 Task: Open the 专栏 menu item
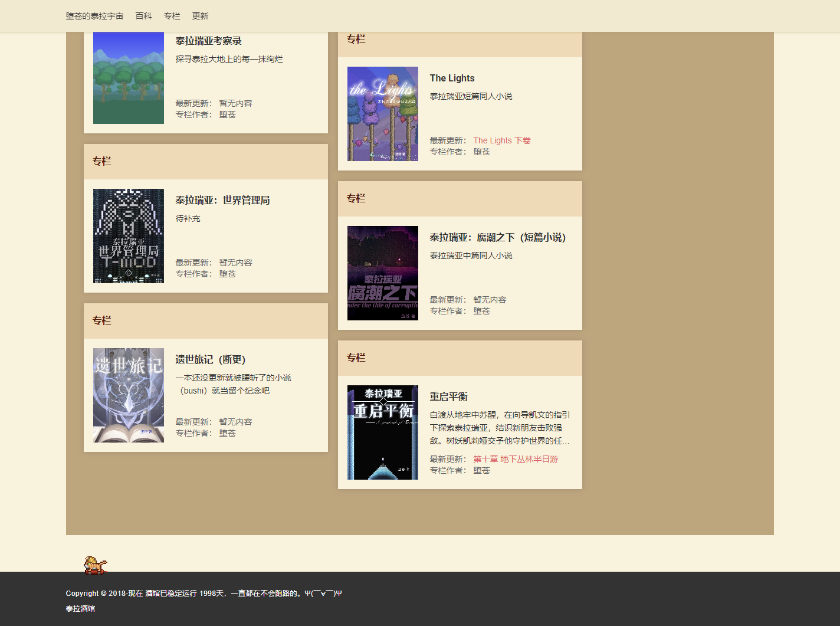(172, 16)
